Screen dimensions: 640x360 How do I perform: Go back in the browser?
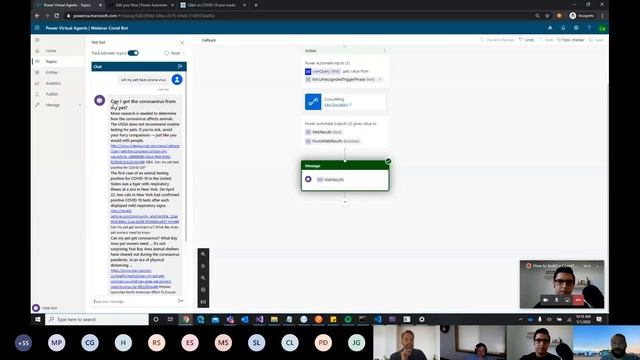[37, 16]
